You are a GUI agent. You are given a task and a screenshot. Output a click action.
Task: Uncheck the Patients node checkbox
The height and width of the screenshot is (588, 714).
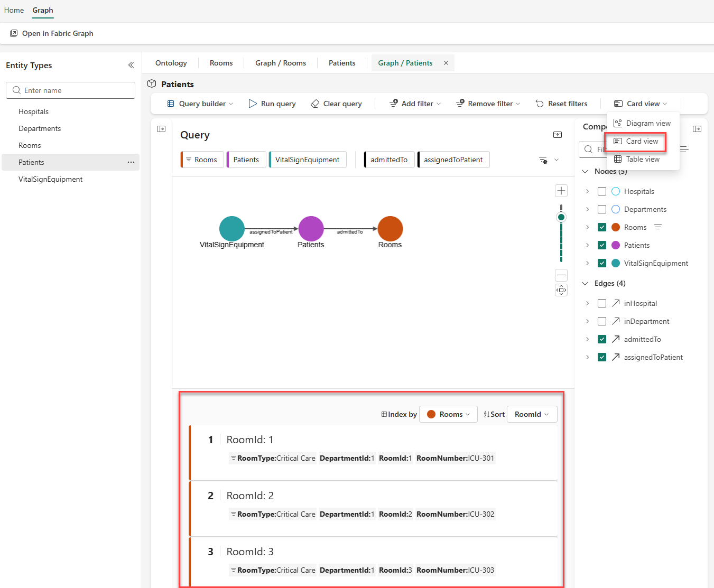pos(602,245)
